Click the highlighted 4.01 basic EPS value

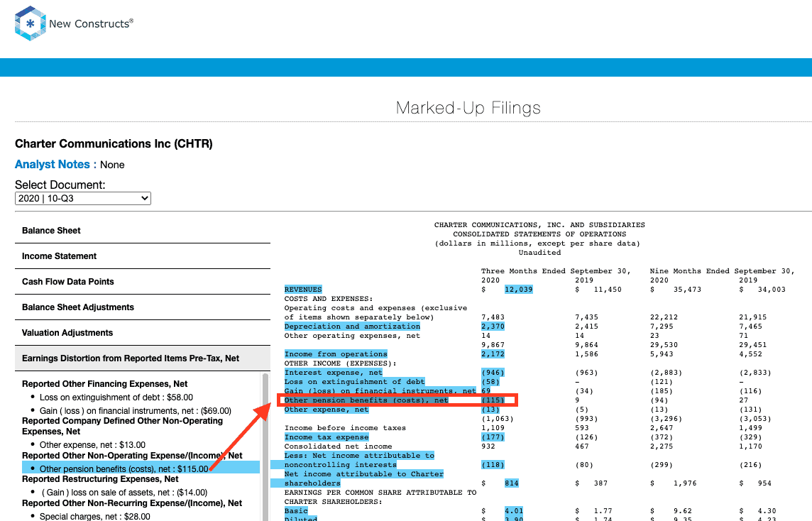tap(514, 510)
